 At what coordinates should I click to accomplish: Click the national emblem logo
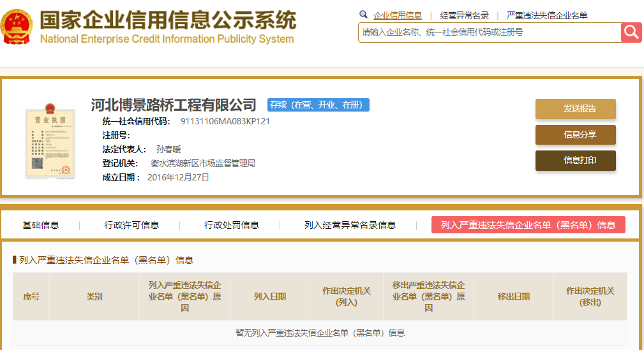17,27
